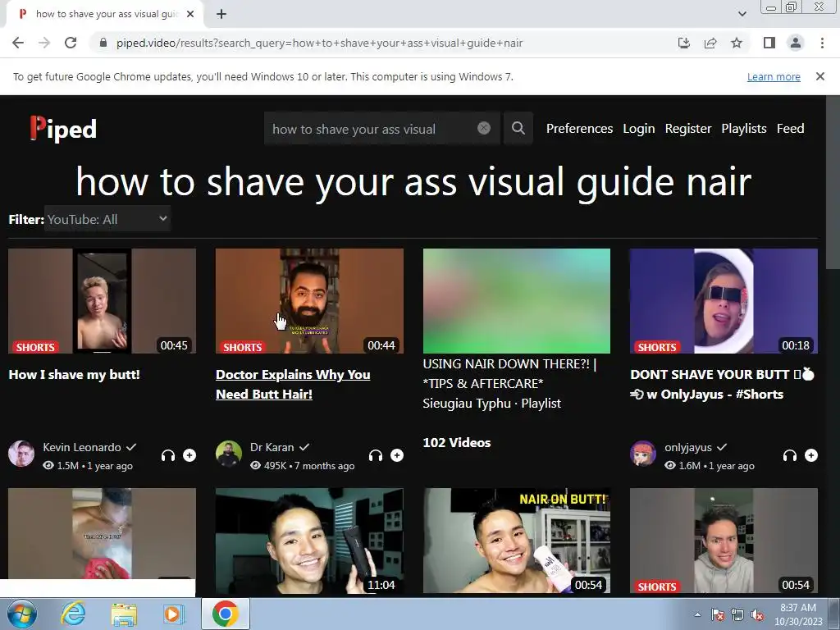Clear the search query with X icon

484,128
